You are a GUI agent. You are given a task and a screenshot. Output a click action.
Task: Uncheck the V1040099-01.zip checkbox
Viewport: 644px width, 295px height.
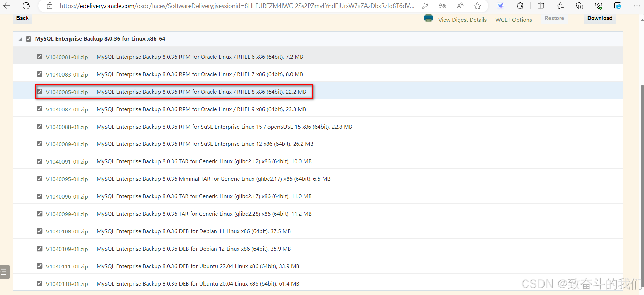[39, 214]
